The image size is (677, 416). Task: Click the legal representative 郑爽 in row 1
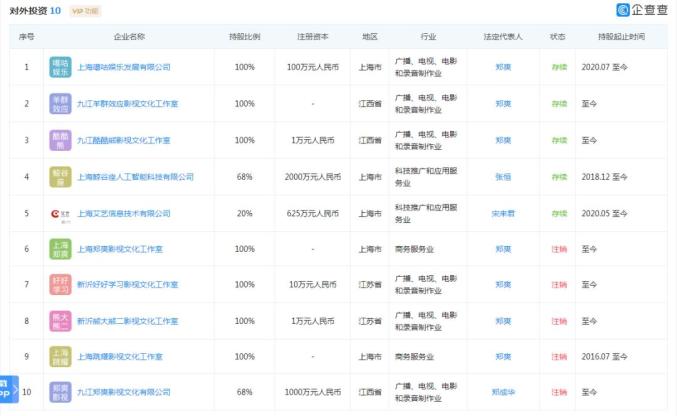point(503,67)
